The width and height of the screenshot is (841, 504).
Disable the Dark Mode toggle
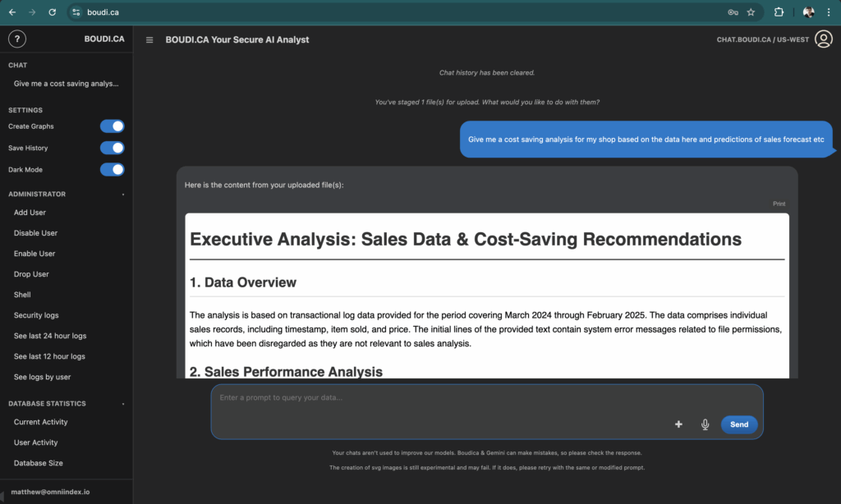112,169
